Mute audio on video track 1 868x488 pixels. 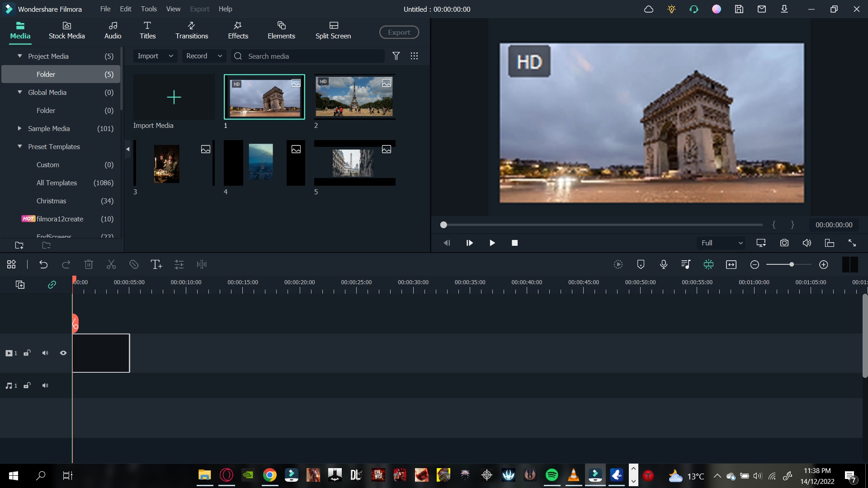coord(45,353)
